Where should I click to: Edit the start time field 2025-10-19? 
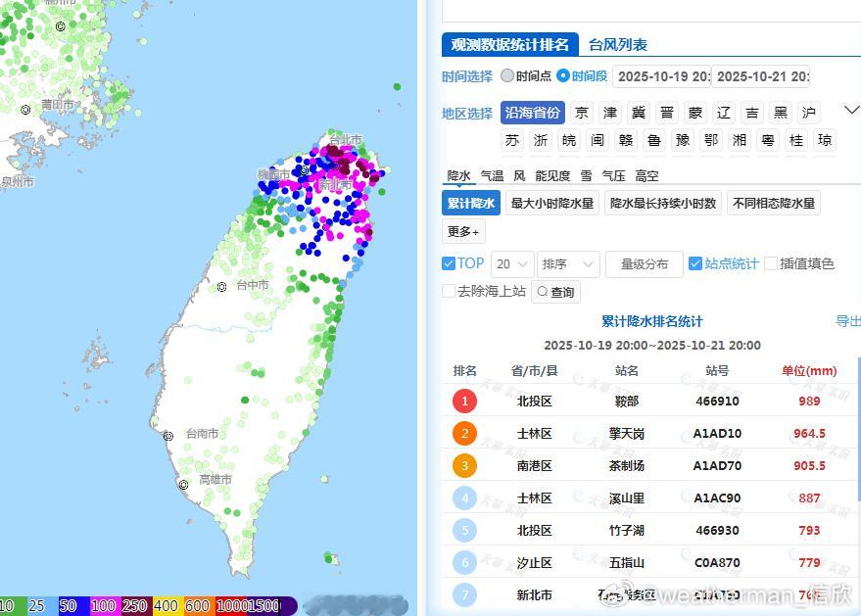[662, 76]
